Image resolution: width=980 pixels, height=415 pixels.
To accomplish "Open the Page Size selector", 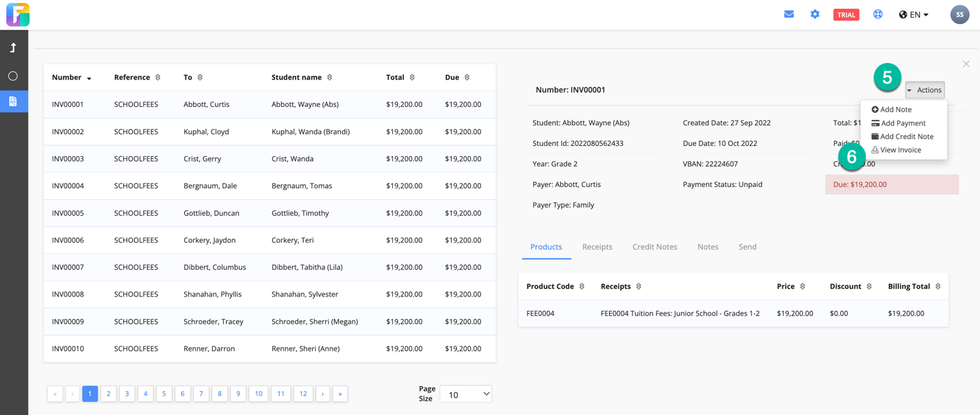I will coord(465,394).
